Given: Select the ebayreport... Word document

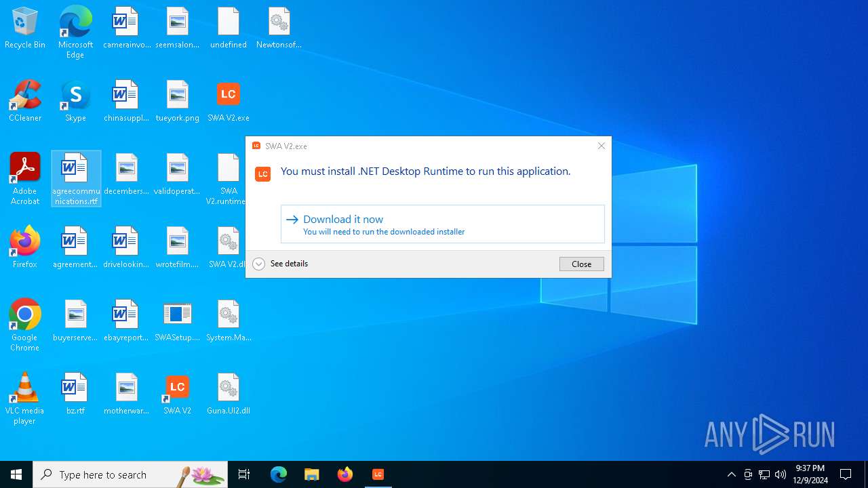Looking at the screenshot, I should [127, 321].
